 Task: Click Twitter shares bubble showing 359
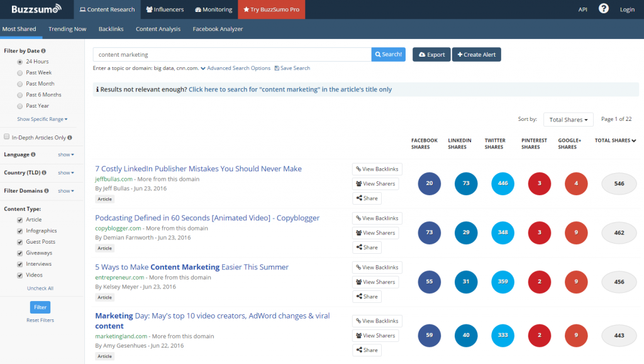(502, 282)
